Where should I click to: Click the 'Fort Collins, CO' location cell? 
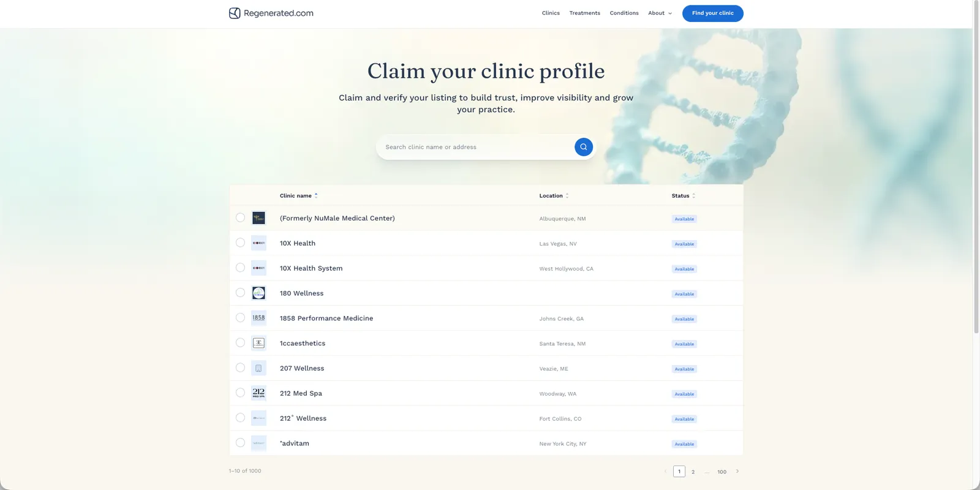[560, 419]
